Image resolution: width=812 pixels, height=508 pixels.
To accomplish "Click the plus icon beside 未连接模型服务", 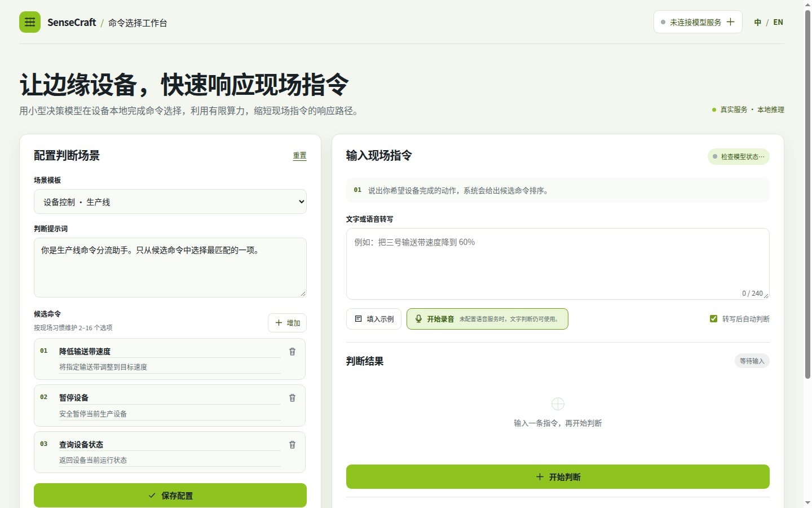I will pyautogui.click(x=731, y=22).
